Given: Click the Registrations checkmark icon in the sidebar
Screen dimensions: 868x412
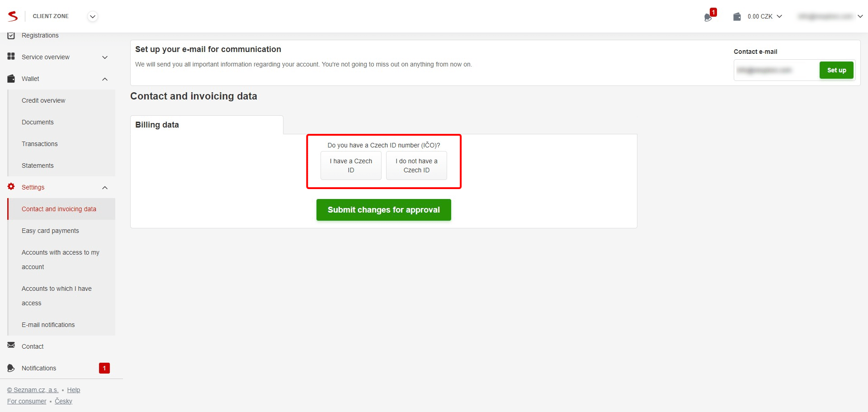Looking at the screenshot, I should pos(11,35).
